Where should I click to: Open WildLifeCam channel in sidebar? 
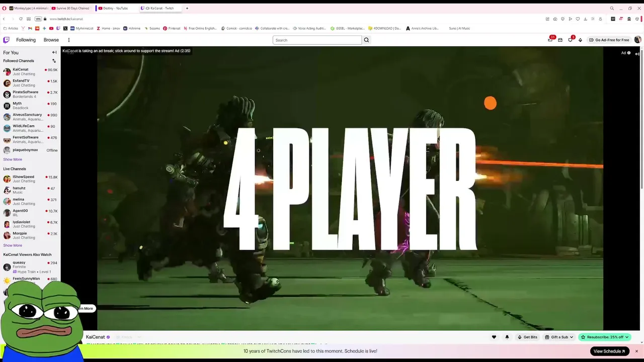click(30, 128)
